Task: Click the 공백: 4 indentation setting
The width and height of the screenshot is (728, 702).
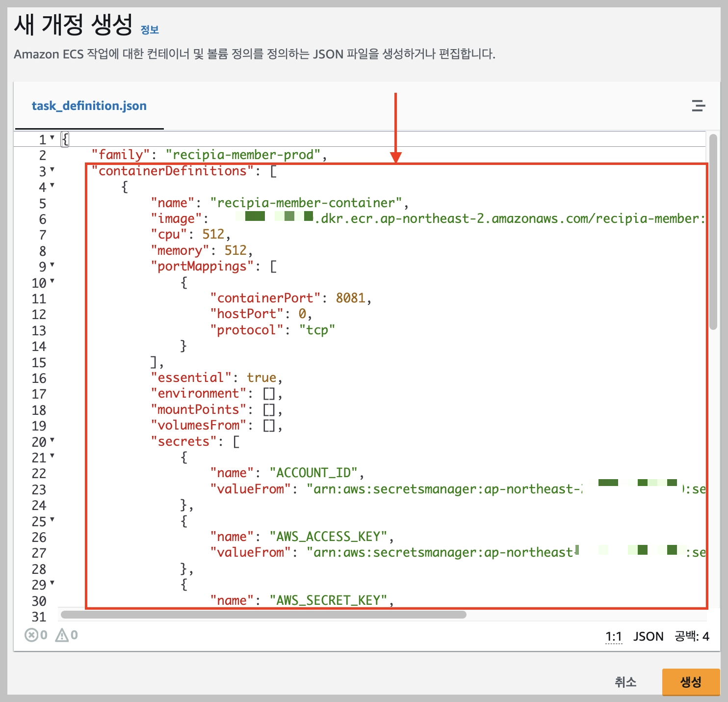Action: (691, 636)
